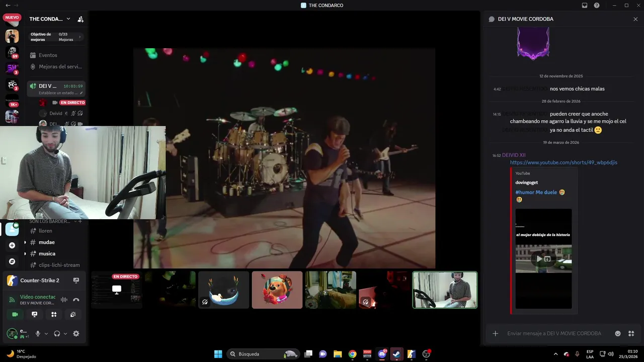Select the whale avatar participant tile
644x362 pixels.
[x=224, y=290]
